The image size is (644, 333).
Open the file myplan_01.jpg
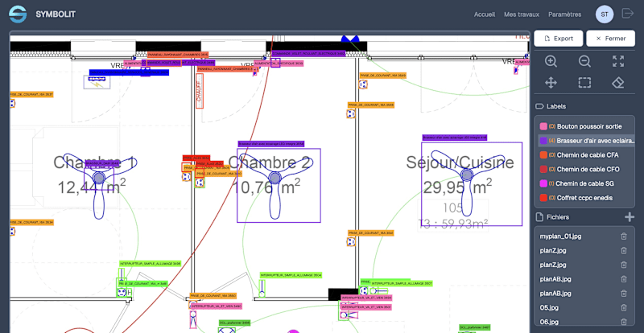560,236
